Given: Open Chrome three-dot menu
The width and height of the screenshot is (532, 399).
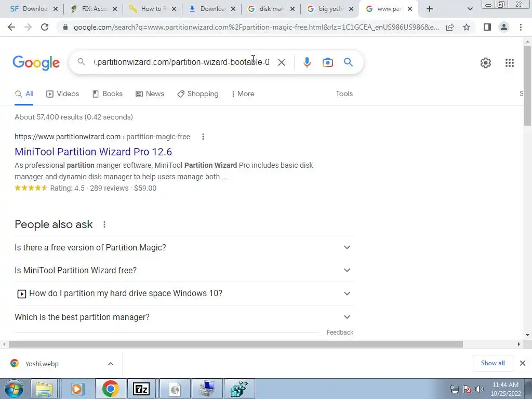Looking at the screenshot, I should 521,27.
